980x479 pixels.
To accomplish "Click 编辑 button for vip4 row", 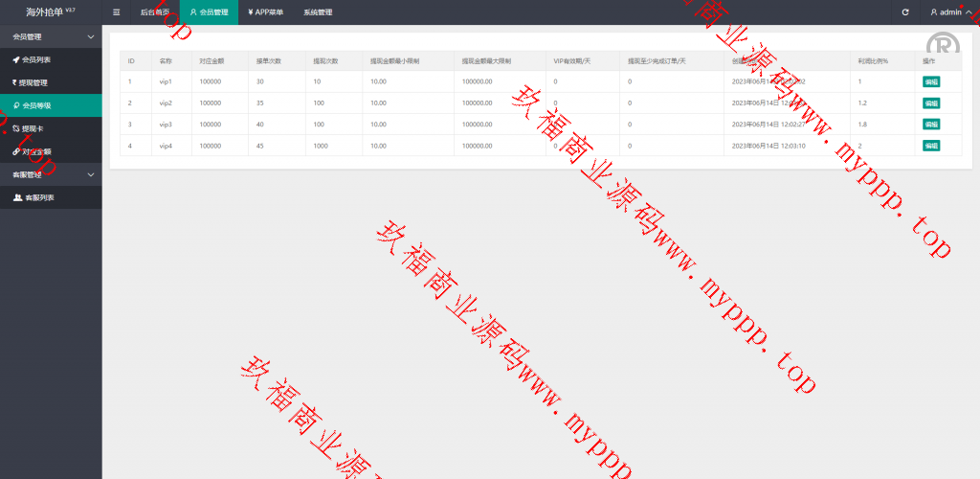I will tap(930, 146).
